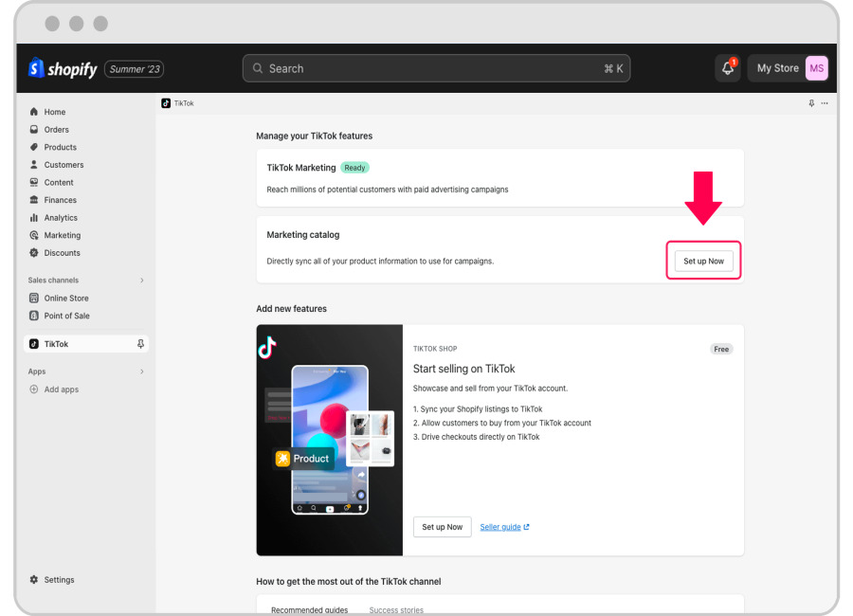
Task: Select the Products icon in the sidebar
Action: pyautogui.click(x=33, y=147)
